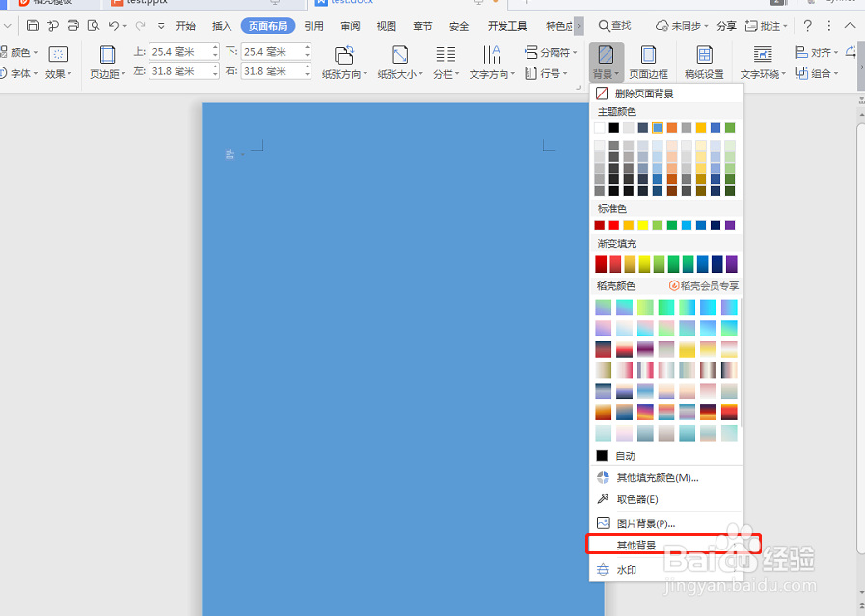Open 稿纸设置 manuscript paper settings
The image size is (865, 616).
pos(704,63)
